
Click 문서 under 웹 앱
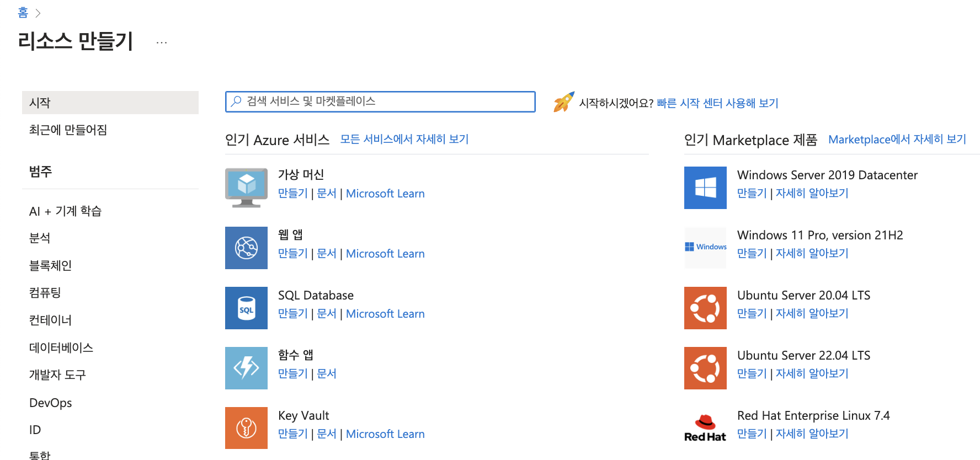point(327,254)
